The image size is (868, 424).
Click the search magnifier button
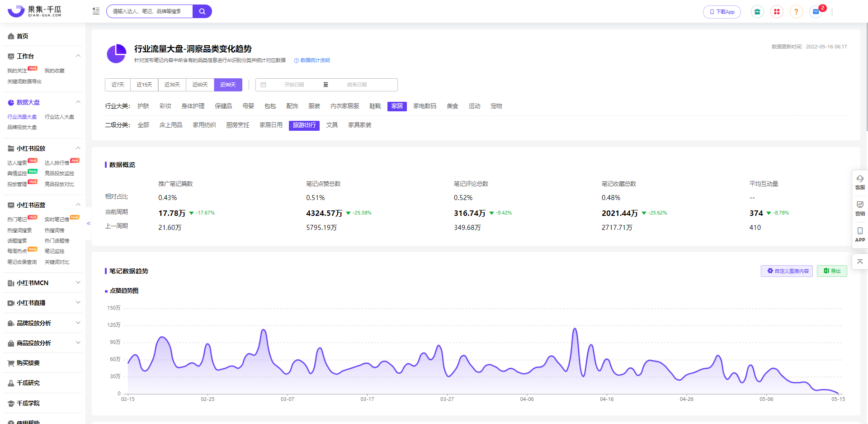(x=202, y=11)
